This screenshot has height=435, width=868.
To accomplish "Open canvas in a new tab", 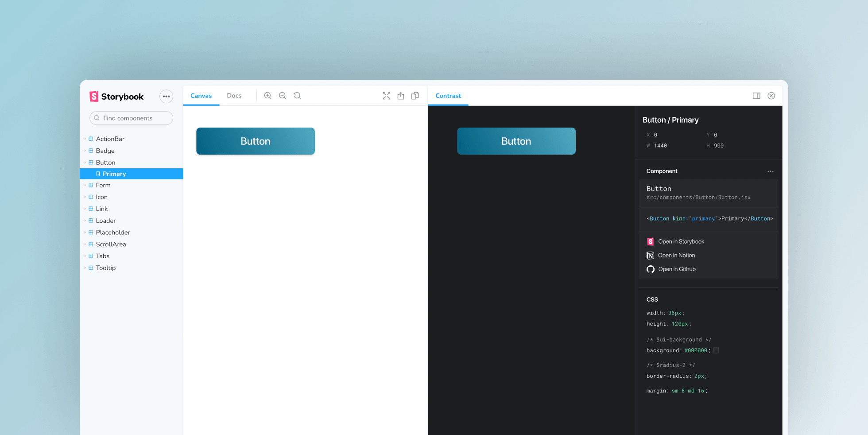I will coord(415,96).
